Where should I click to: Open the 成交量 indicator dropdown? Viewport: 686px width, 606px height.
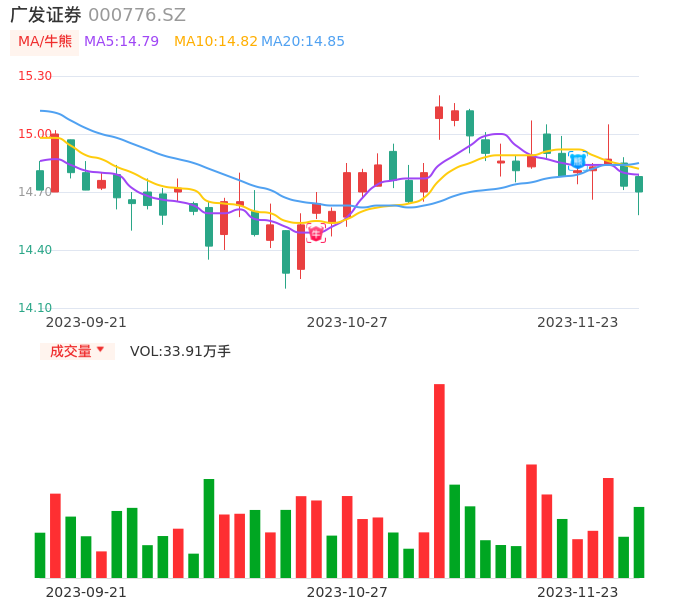(77, 351)
